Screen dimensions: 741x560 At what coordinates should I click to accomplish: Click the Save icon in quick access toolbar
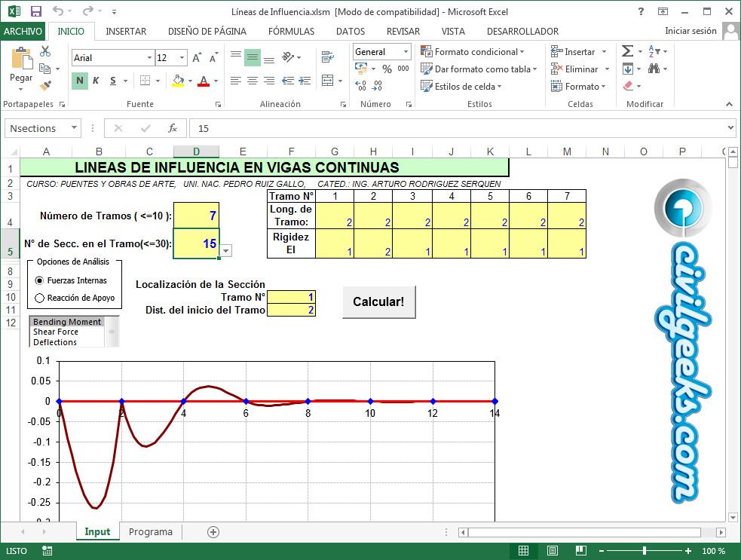coord(36,11)
